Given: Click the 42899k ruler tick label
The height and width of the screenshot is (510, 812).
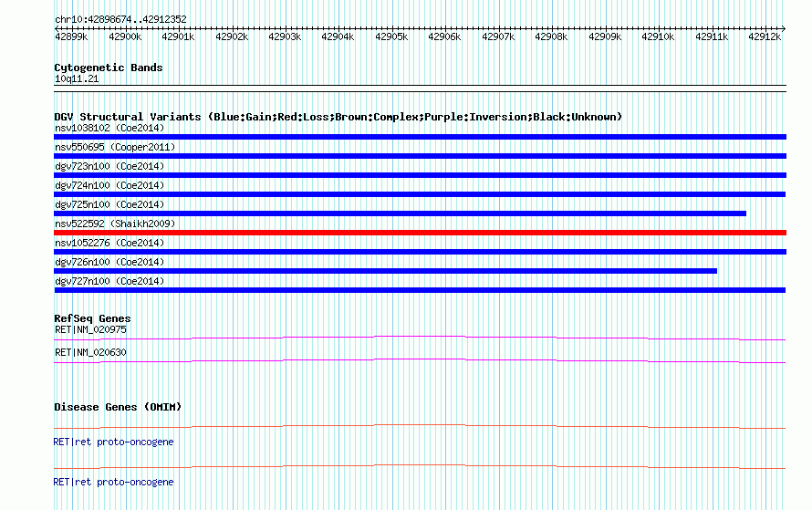Looking at the screenshot, I should (71, 36).
